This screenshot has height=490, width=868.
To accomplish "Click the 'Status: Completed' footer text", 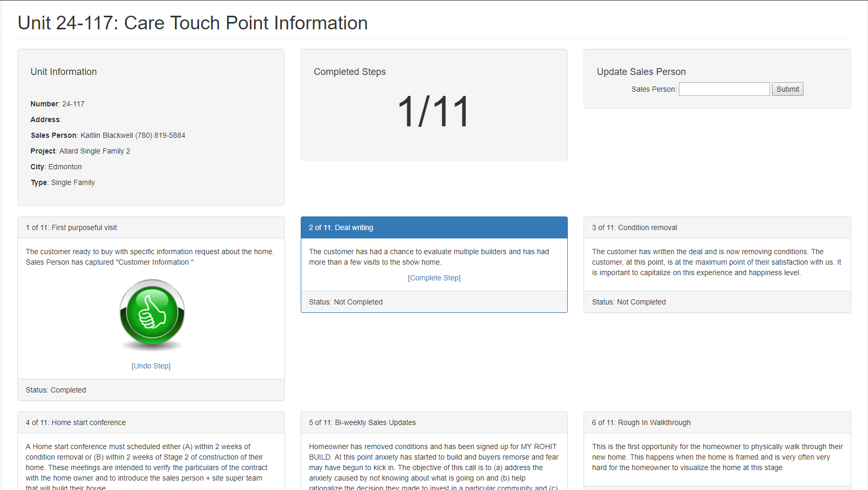I will (56, 390).
